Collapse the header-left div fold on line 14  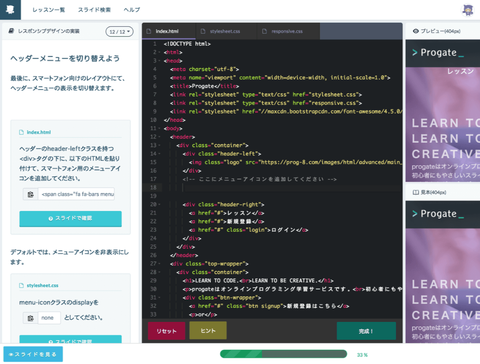click(x=159, y=154)
